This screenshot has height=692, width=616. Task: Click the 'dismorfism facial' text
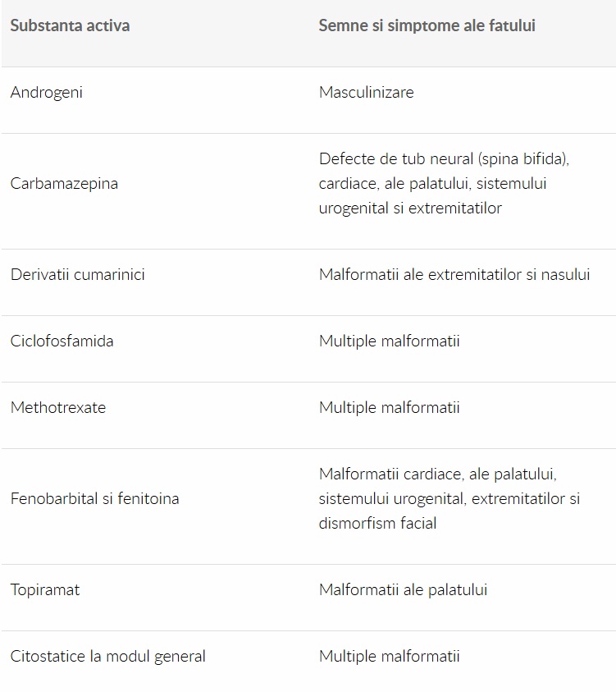(377, 523)
